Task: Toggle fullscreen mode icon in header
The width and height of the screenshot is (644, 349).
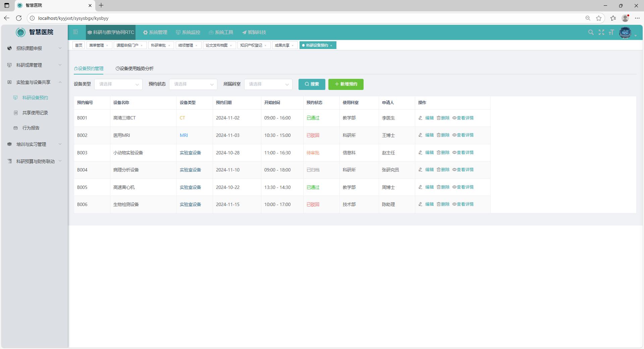Action: [x=601, y=32]
